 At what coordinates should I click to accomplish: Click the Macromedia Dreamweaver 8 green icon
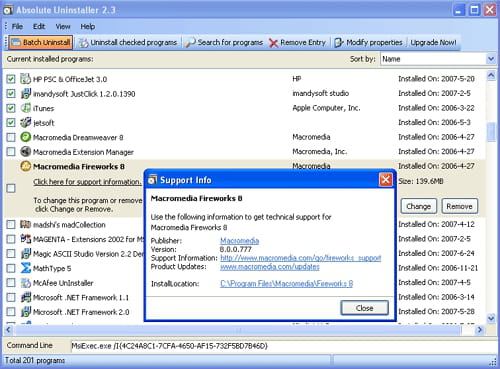[x=25, y=137]
